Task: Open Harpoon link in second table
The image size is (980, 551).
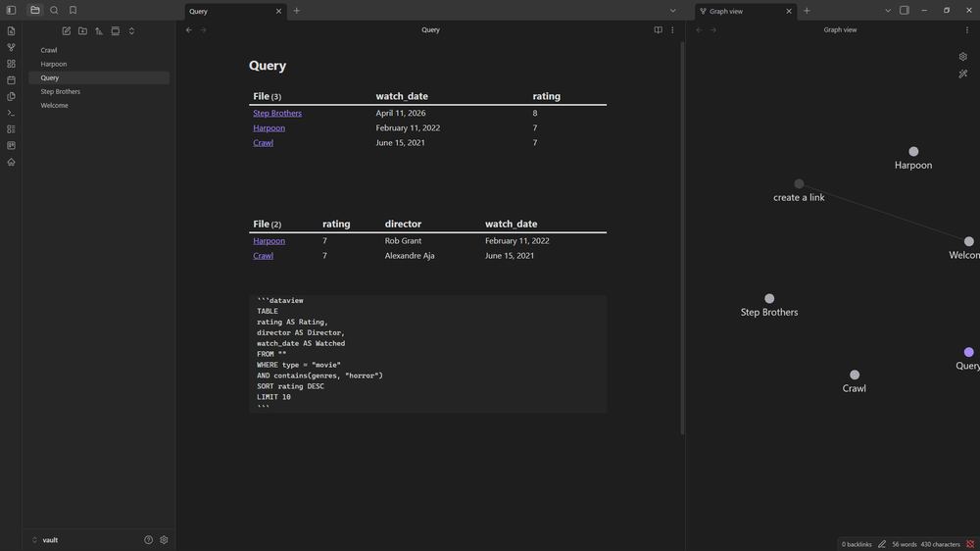Action: point(269,241)
